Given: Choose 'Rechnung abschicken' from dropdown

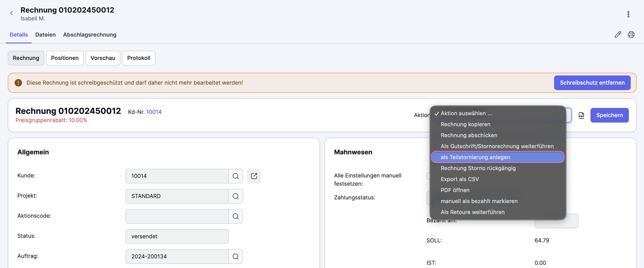Looking at the screenshot, I should [x=498, y=135].
